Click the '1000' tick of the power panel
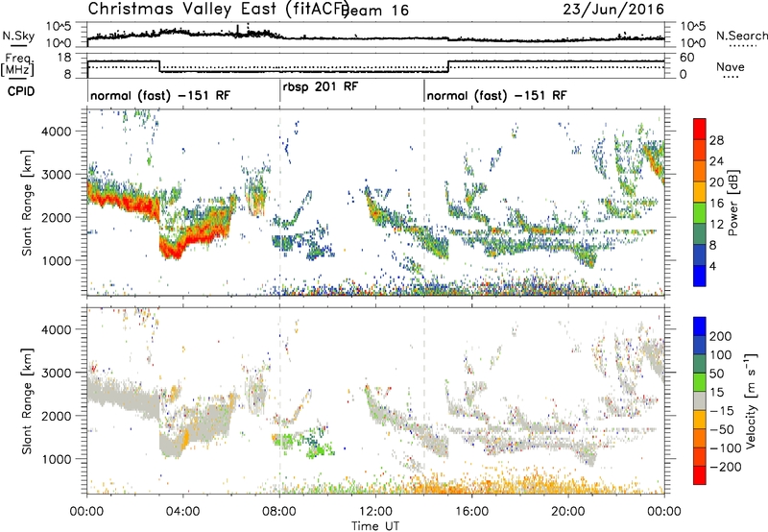 pos(56,260)
